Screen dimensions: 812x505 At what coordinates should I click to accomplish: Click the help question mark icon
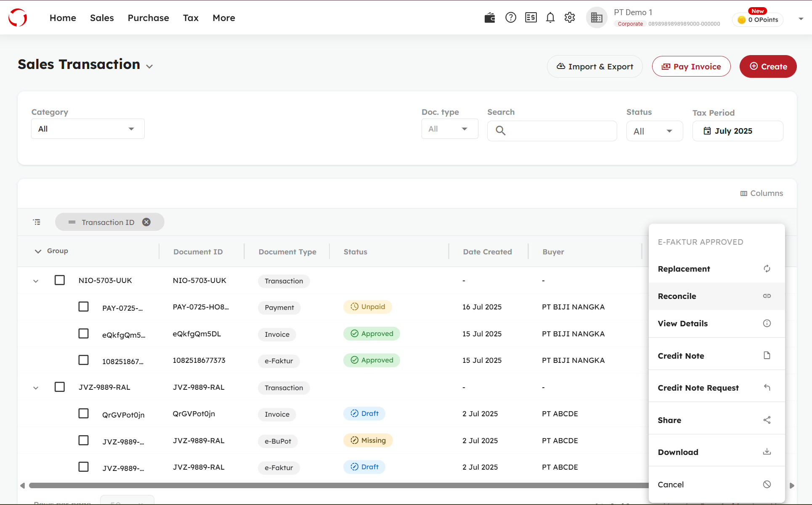pos(510,18)
